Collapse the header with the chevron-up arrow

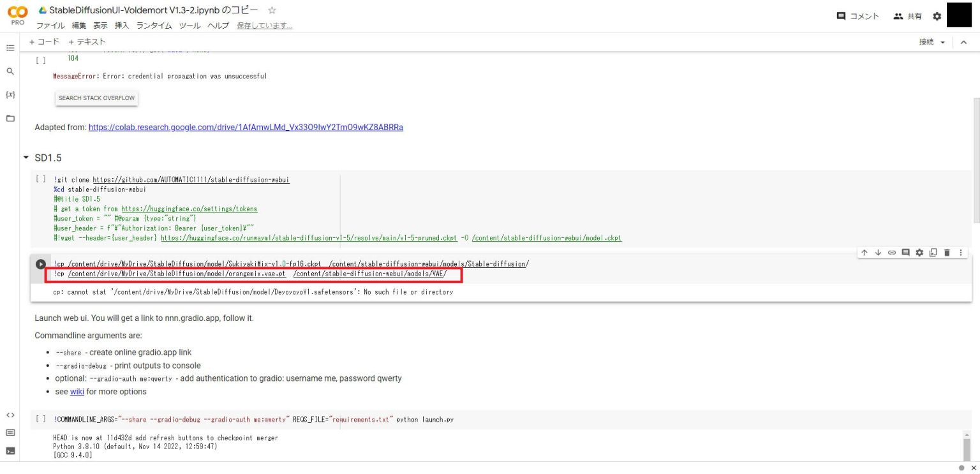963,42
